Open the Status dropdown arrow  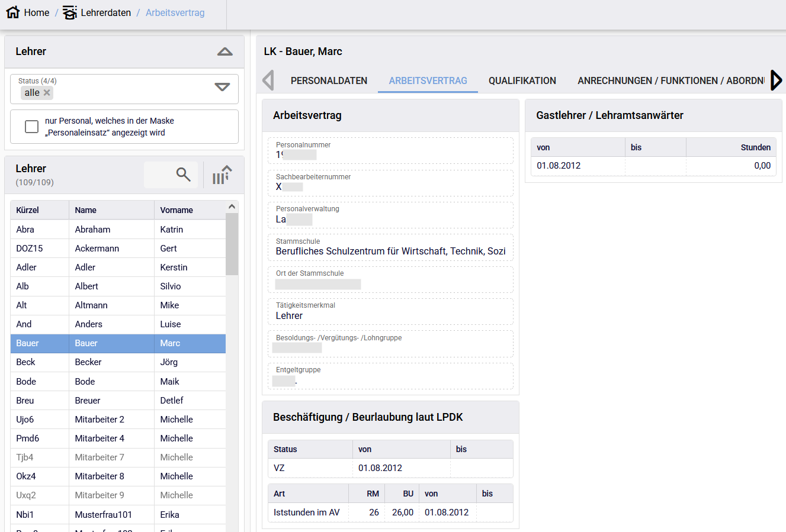coord(222,87)
